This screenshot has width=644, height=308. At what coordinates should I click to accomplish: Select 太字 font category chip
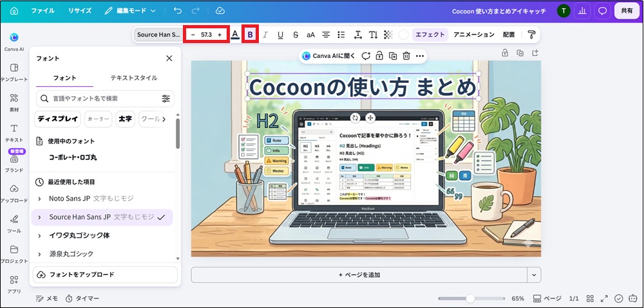126,119
